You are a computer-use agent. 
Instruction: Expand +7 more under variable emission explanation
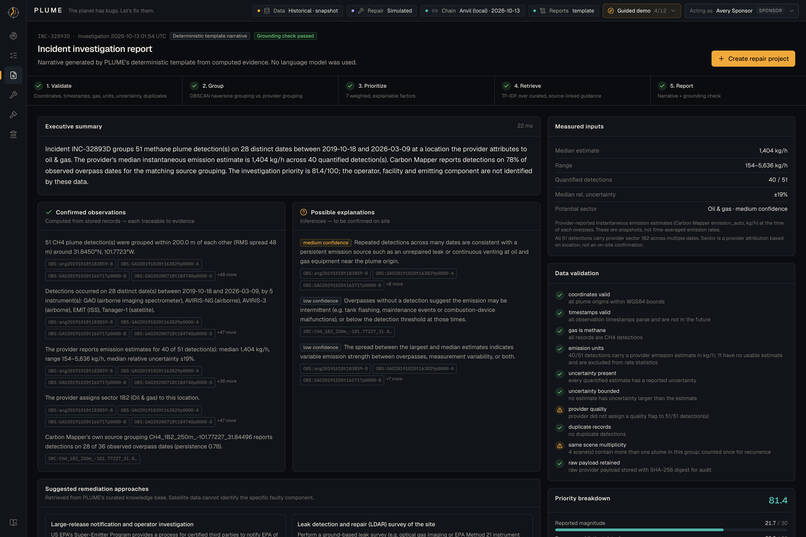pos(394,379)
